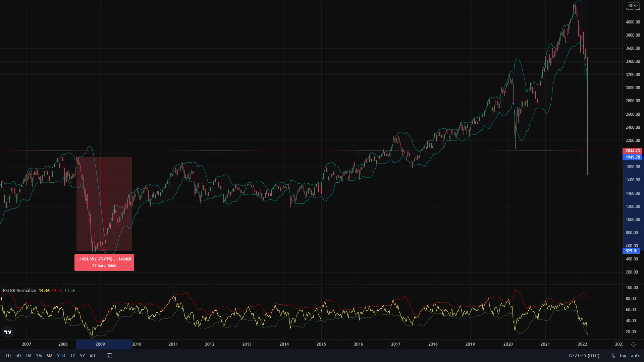Open chart settings gear icon
Screen dimensions: 644x362
pos(633,344)
